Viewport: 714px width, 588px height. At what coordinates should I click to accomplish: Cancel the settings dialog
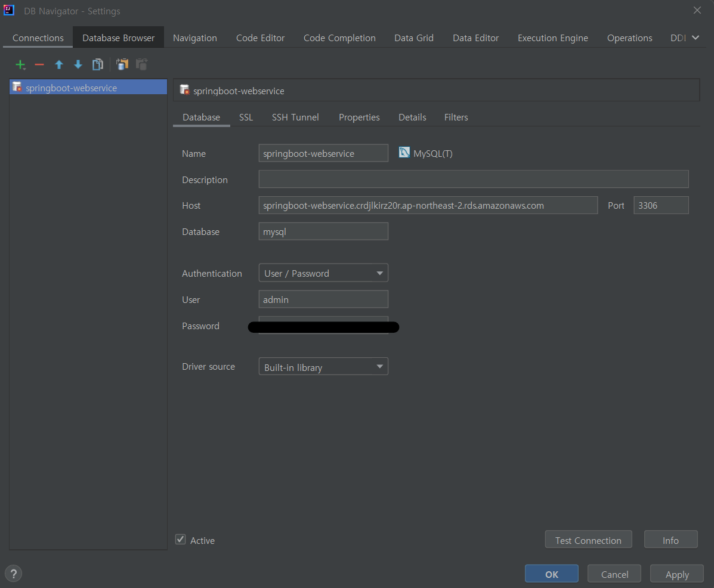point(614,574)
